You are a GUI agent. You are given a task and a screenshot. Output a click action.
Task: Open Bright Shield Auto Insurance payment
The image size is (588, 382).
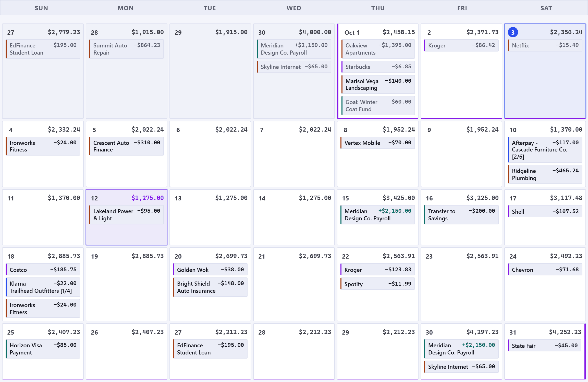tap(210, 287)
